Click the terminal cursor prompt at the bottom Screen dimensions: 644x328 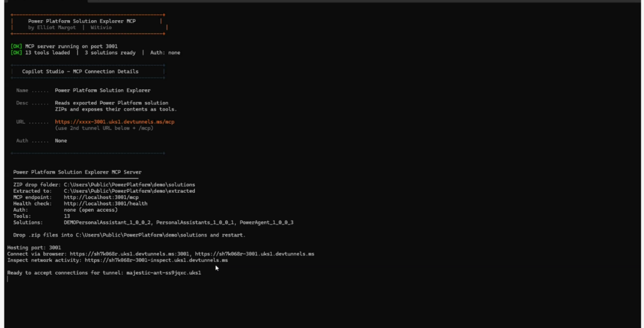[x=8, y=279]
